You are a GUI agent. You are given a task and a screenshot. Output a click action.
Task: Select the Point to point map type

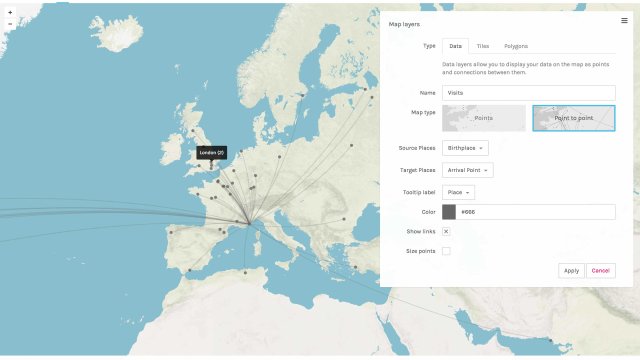573,118
